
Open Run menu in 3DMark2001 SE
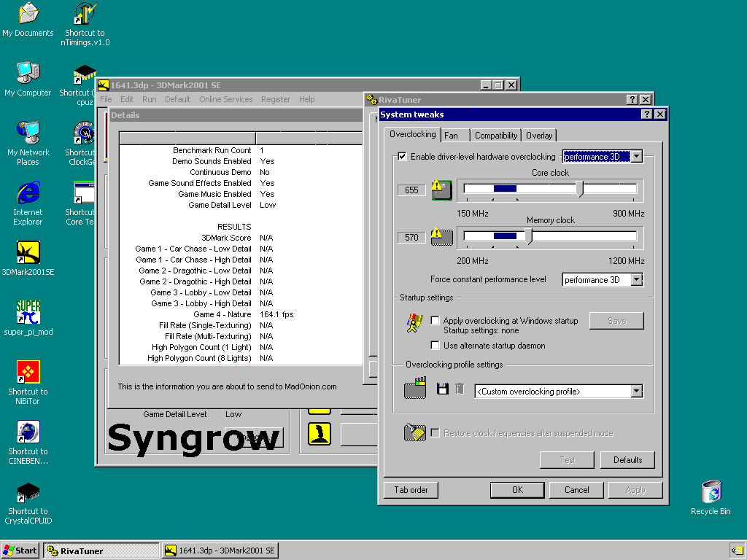(x=149, y=99)
